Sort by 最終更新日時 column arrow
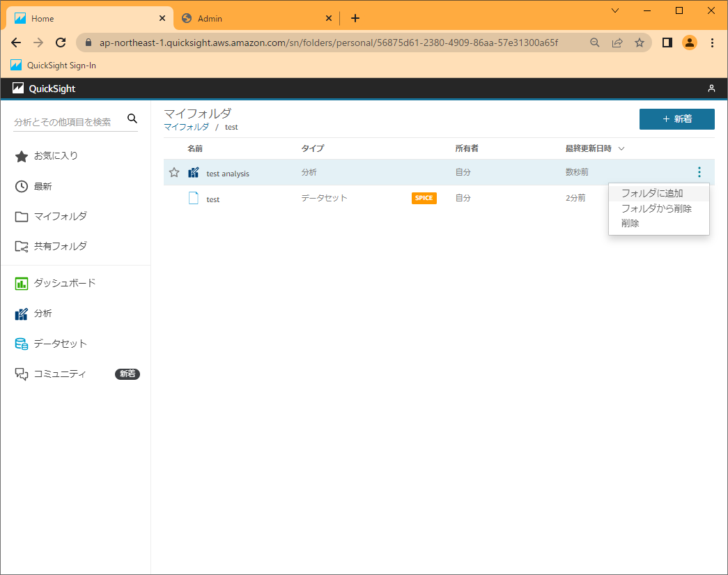The width and height of the screenshot is (728, 575). click(x=621, y=148)
